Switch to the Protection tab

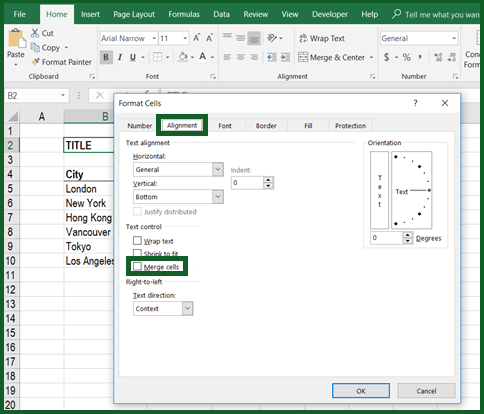(350, 126)
